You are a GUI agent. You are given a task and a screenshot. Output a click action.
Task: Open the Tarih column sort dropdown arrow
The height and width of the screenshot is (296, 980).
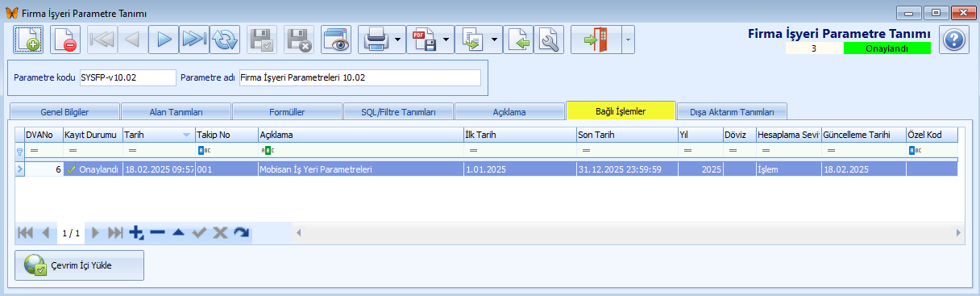click(x=187, y=135)
